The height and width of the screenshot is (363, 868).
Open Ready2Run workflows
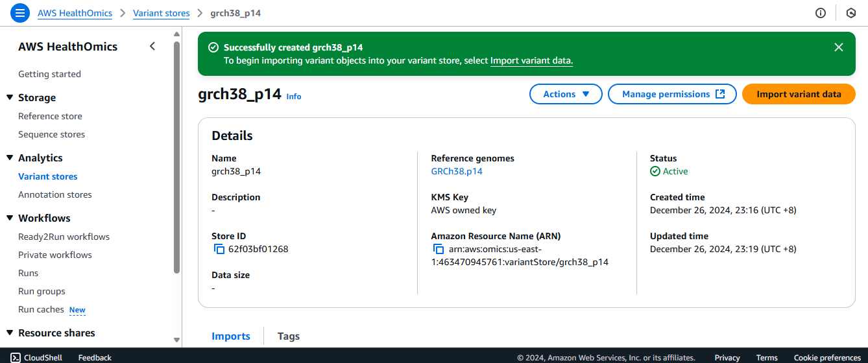64,237
